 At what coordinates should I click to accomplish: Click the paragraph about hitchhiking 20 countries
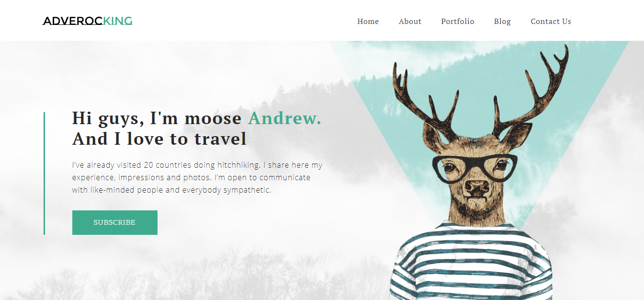point(197,177)
